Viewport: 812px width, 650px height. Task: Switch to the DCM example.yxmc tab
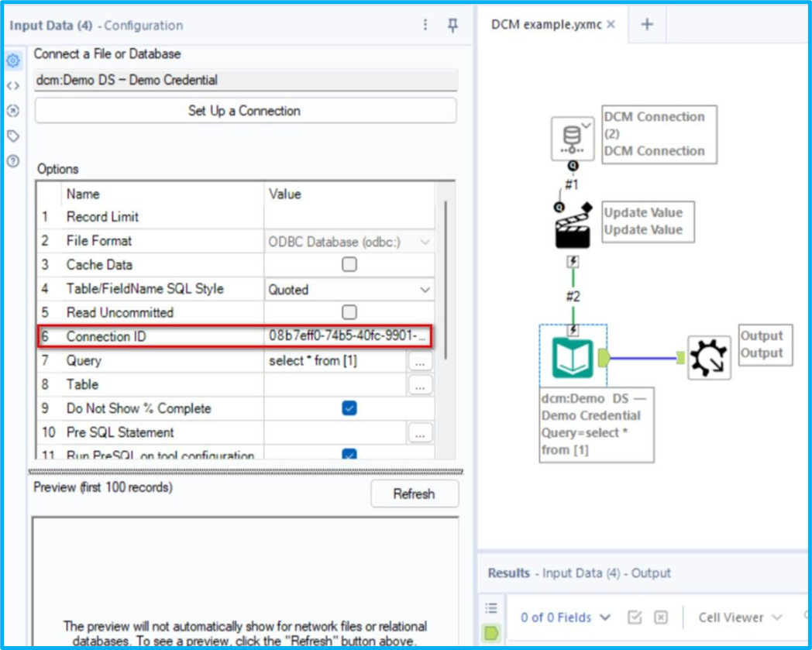click(542, 24)
